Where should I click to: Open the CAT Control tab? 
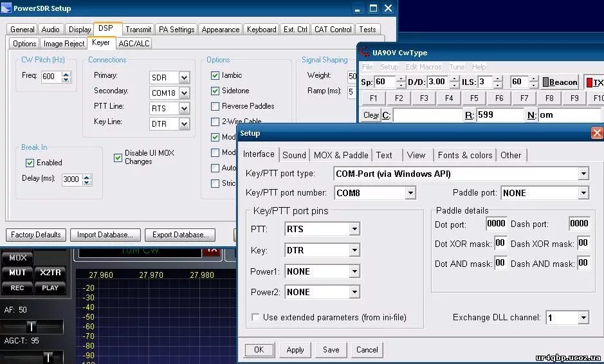tap(333, 30)
